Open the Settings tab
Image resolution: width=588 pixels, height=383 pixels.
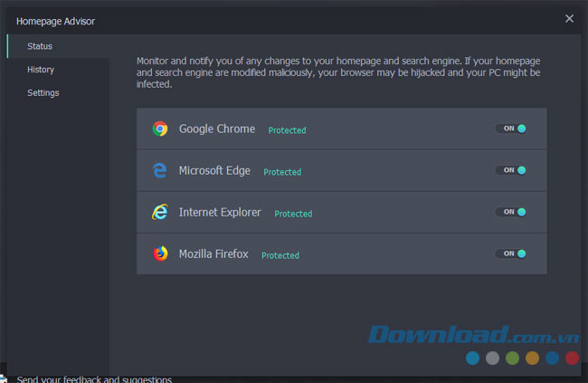pos(58,92)
